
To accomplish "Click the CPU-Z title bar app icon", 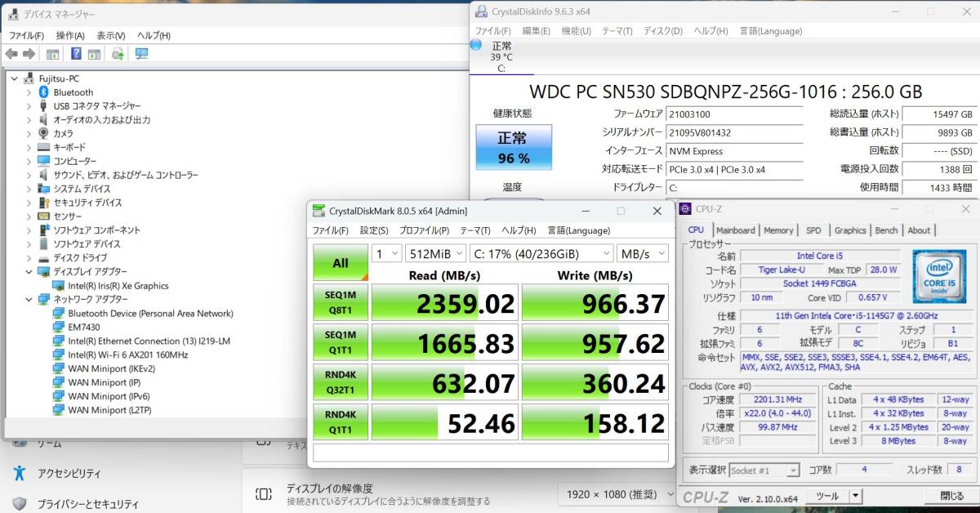I will coord(684,209).
